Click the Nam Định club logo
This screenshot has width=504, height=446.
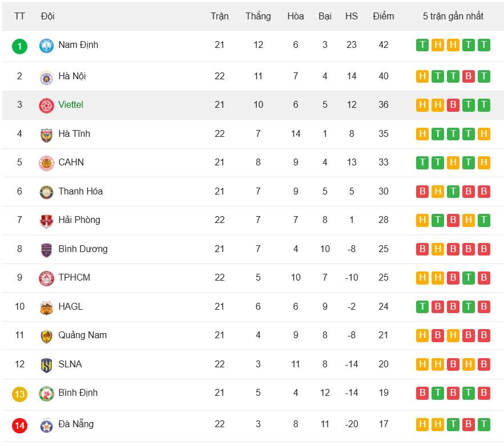click(x=46, y=46)
